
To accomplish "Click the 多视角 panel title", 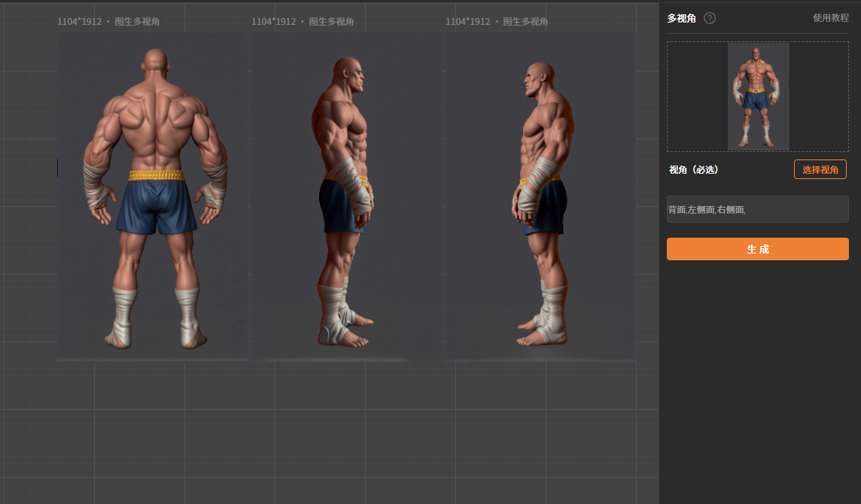I will [681, 18].
